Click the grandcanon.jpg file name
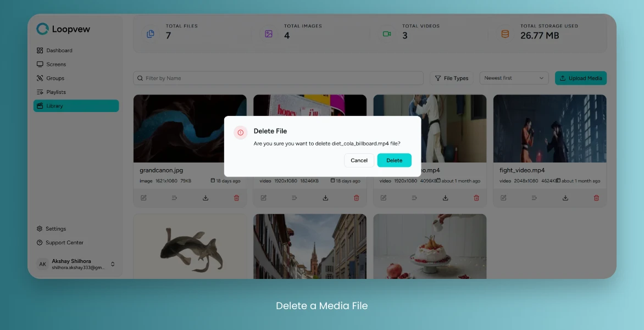 pos(161,170)
